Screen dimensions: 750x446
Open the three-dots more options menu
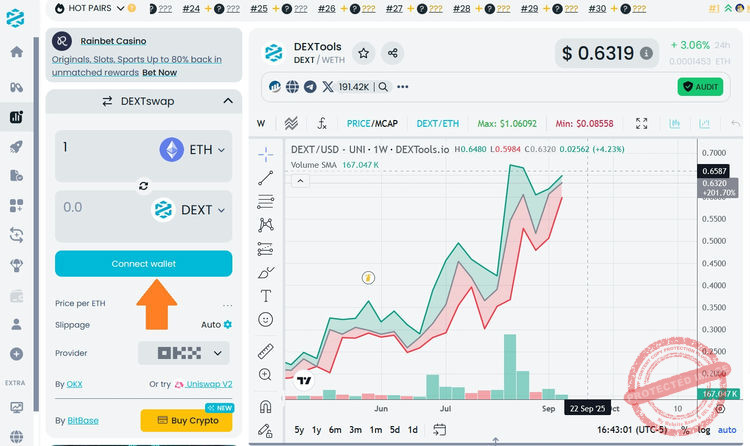point(403,87)
